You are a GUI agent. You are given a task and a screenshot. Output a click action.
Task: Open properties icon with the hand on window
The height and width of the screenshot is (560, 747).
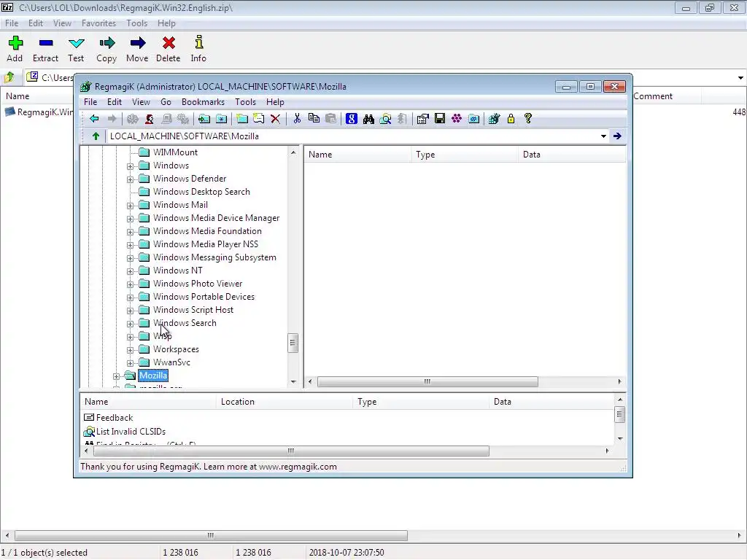click(x=422, y=119)
